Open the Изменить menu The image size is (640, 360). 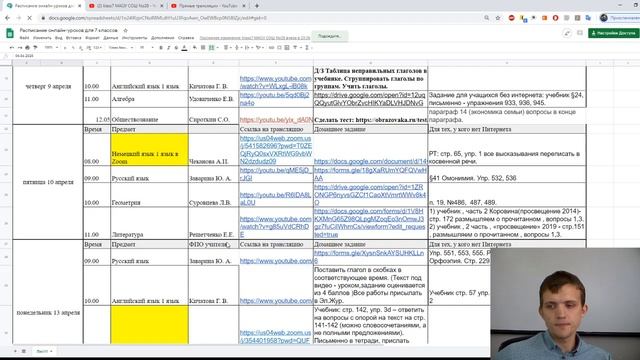[x=42, y=38]
